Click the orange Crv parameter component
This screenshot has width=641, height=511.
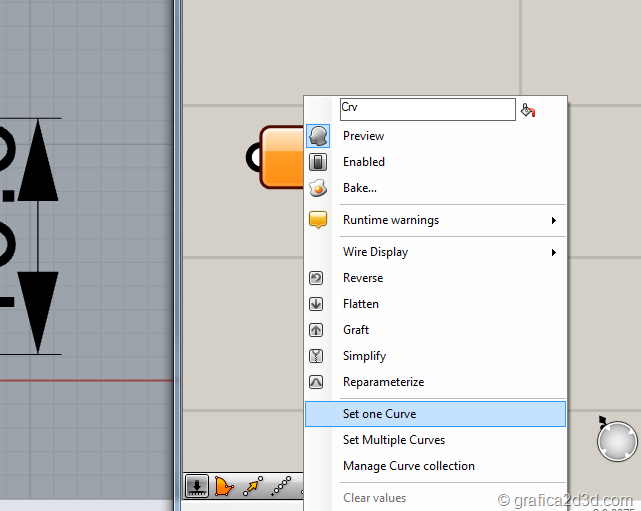(x=281, y=157)
